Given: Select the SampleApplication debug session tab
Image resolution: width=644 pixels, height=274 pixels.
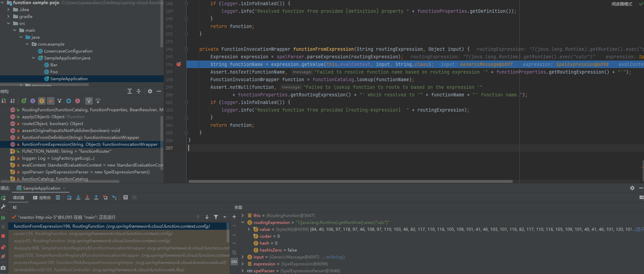Looking at the screenshot, I should (41, 188).
